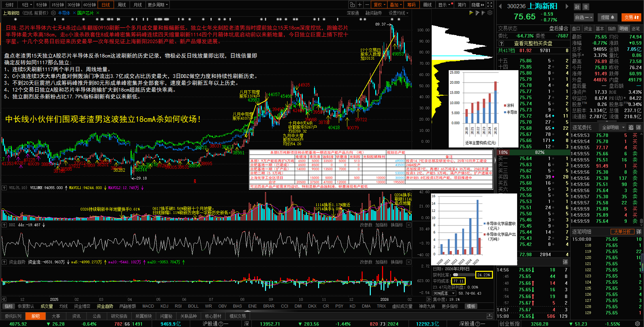Click the upload panel icon above the status bar

[x=490, y=316]
